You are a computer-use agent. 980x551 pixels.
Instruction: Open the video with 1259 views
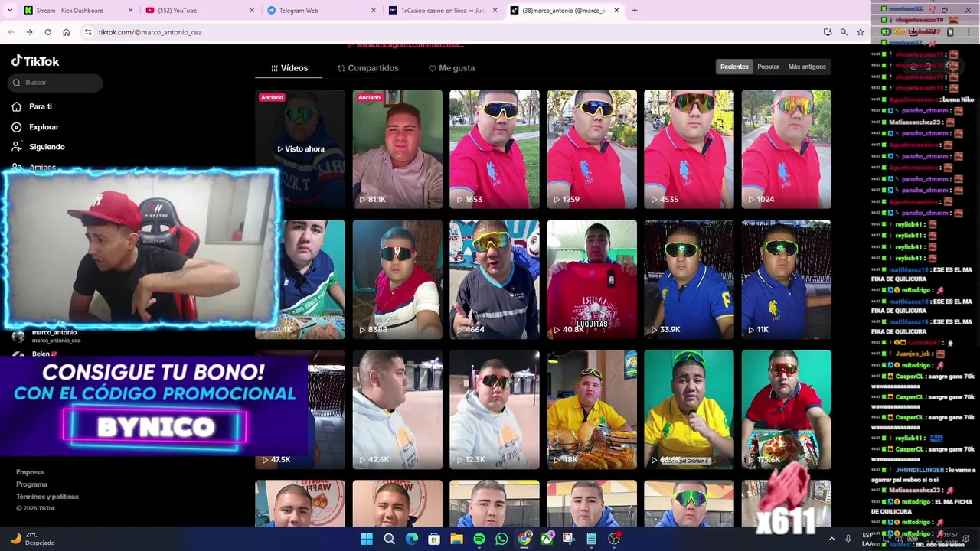click(592, 149)
